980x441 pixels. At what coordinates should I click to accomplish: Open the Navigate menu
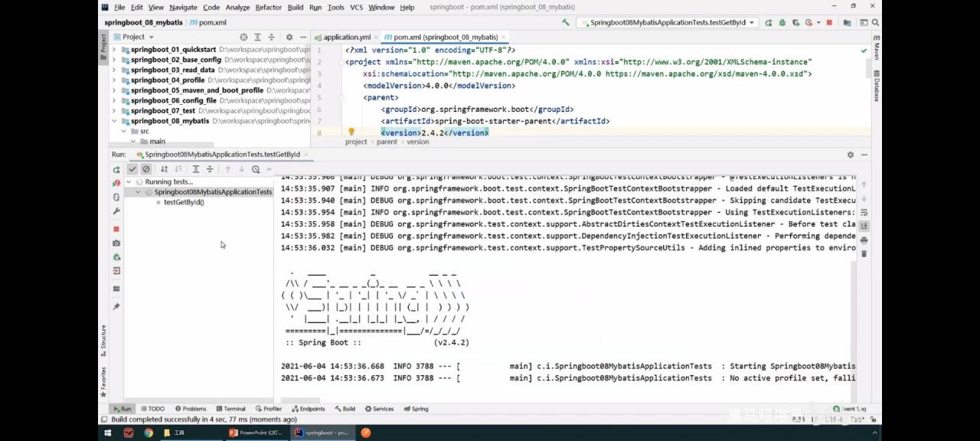(183, 7)
